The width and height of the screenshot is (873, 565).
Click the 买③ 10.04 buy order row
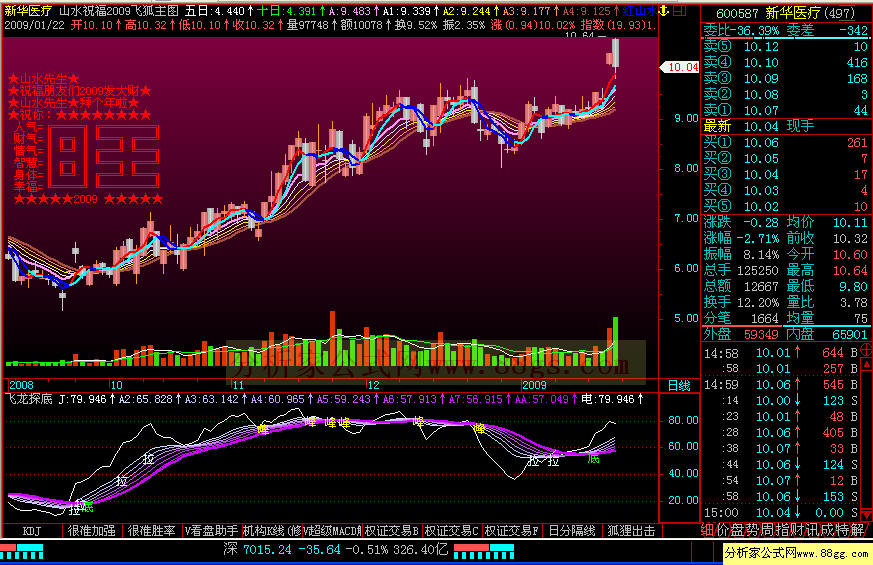785,174
